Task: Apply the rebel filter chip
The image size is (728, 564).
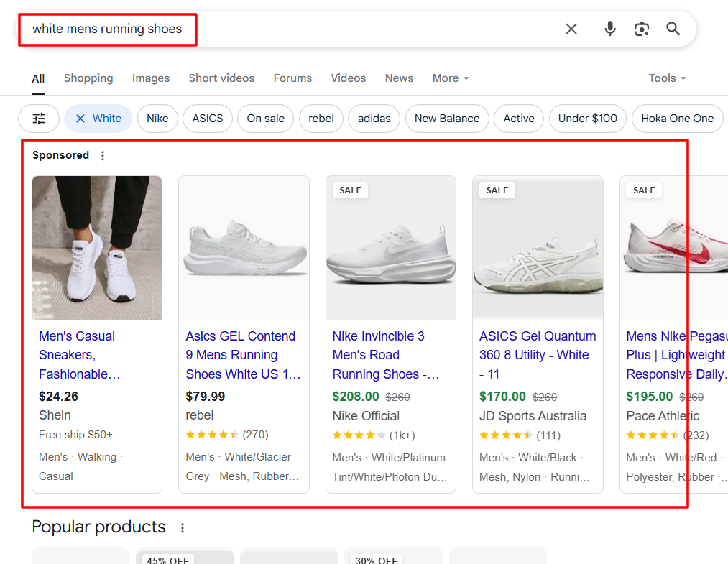Action: [x=321, y=119]
